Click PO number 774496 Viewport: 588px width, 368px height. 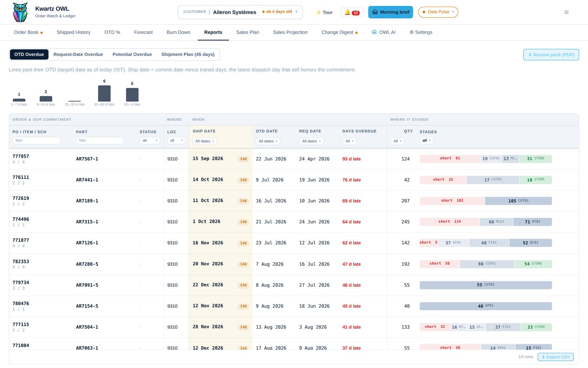[21, 219]
